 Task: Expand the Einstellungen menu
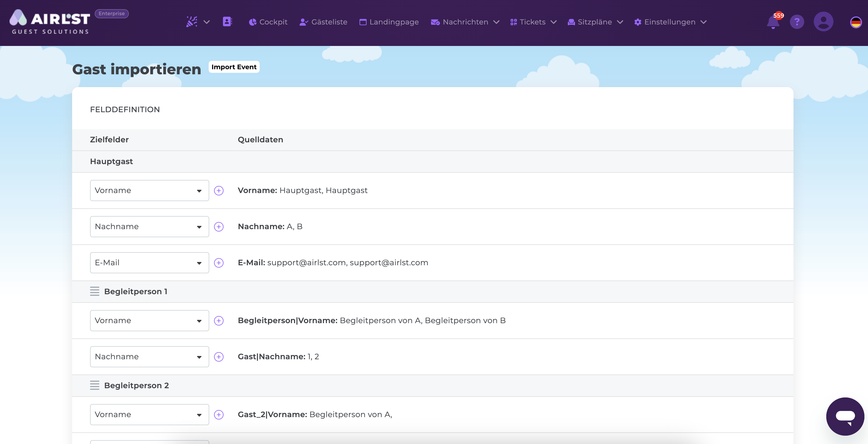click(x=670, y=22)
